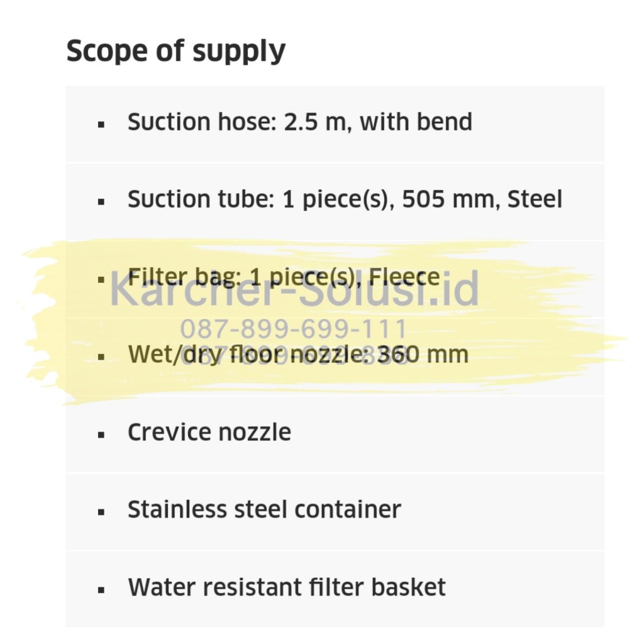The width and height of the screenshot is (644, 644).
Task: Select the 'Suction tube' list entry text
Action: [198, 199]
